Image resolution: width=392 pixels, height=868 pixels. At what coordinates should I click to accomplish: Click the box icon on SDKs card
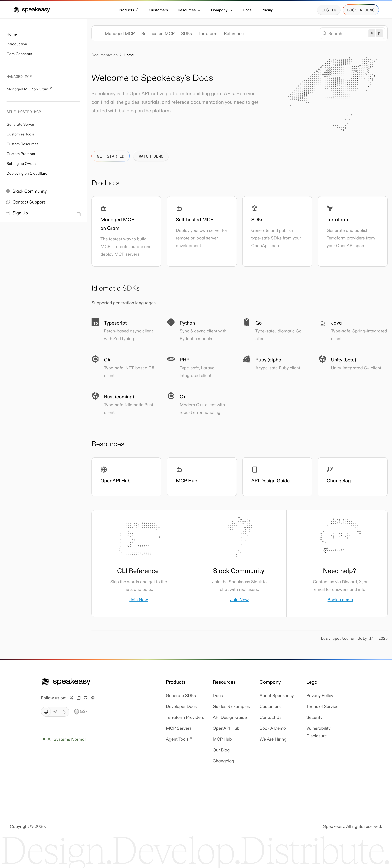coord(255,209)
